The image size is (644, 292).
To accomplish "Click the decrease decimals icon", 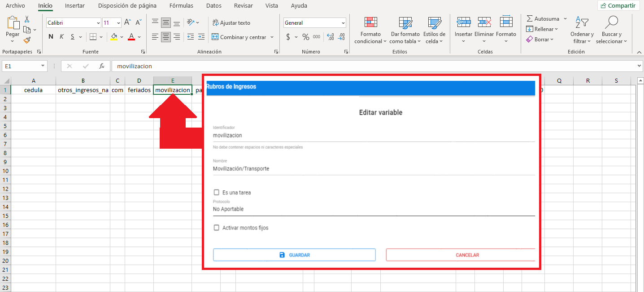I will pyautogui.click(x=342, y=37).
